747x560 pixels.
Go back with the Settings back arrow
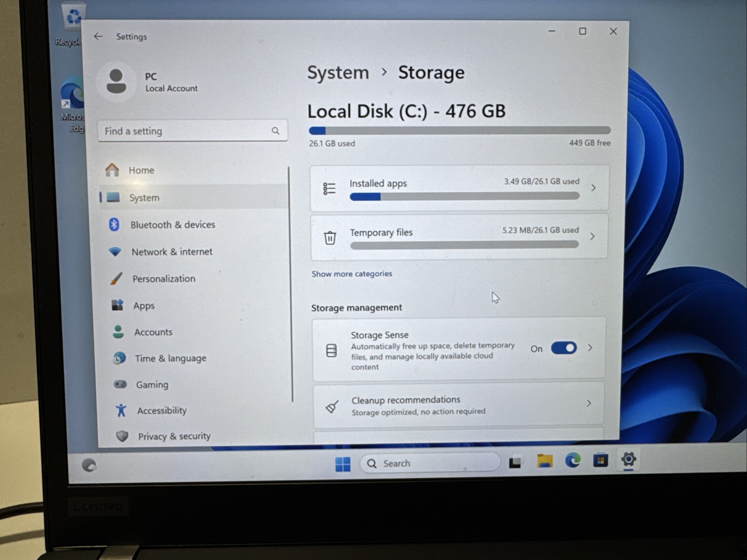[x=98, y=36]
